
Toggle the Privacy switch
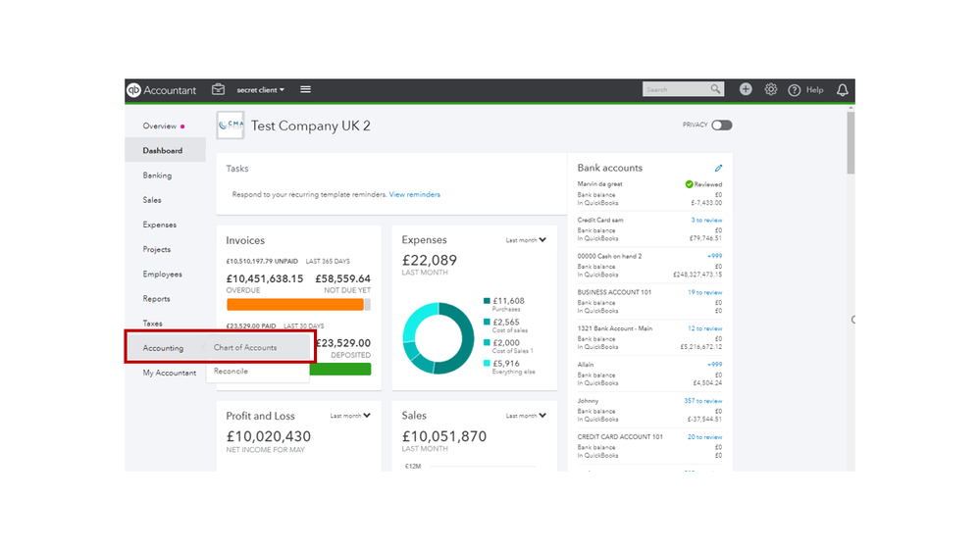point(721,125)
